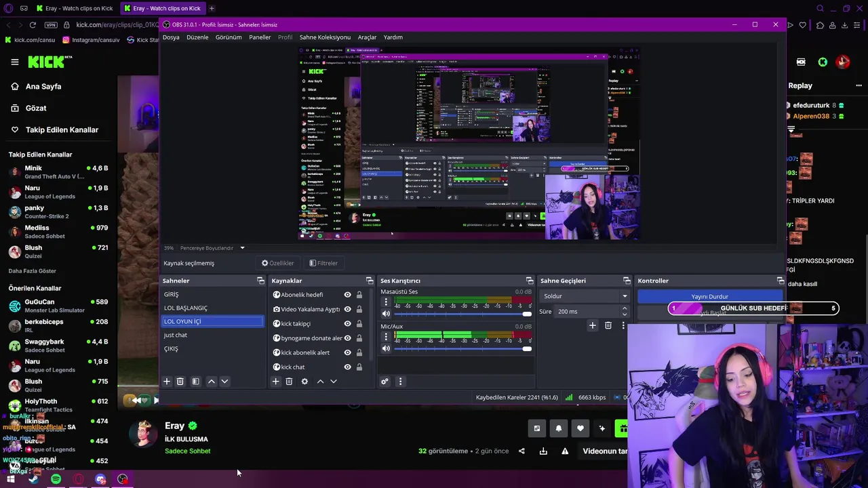The height and width of the screenshot is (488, 868).
Task: Undock the Kontroller panel
Action: click(x=781, y=281)
